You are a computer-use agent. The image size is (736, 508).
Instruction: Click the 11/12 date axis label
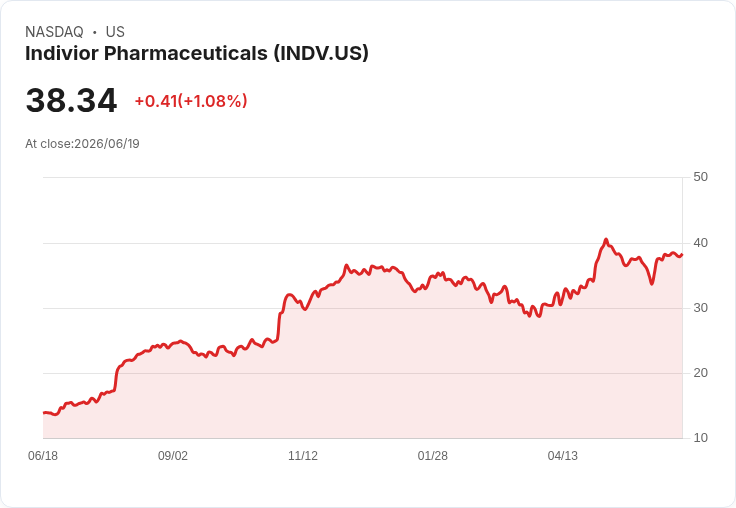pyautogui.click(x=303, y=456)
